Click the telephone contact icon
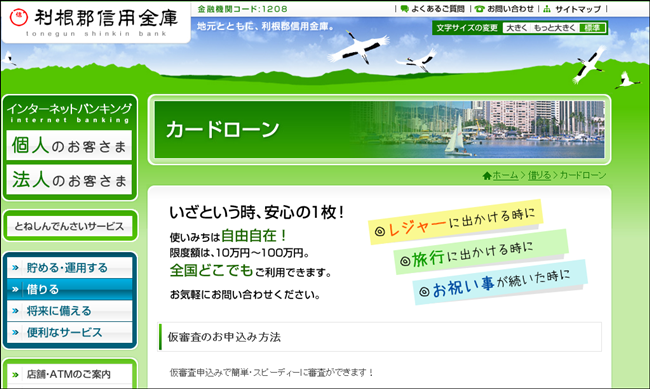Screen dimensions: 650x389 (480, 9)
